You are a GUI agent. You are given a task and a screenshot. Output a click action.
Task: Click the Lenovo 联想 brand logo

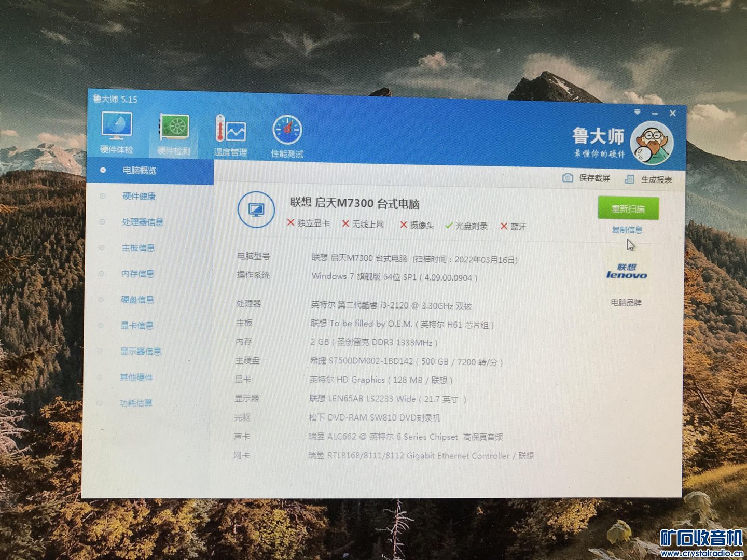[x=627, y=271]
